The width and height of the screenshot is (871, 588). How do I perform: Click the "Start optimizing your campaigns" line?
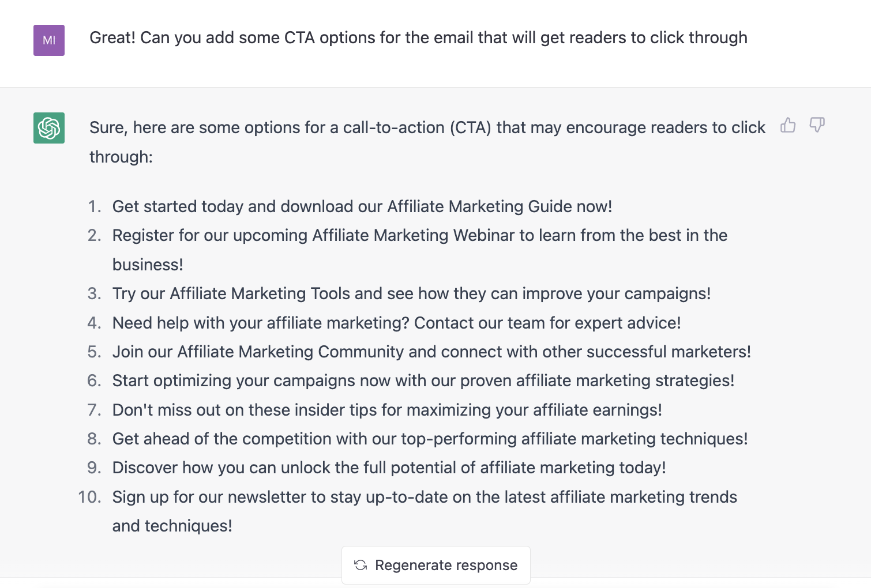click(x=423, y=380)
